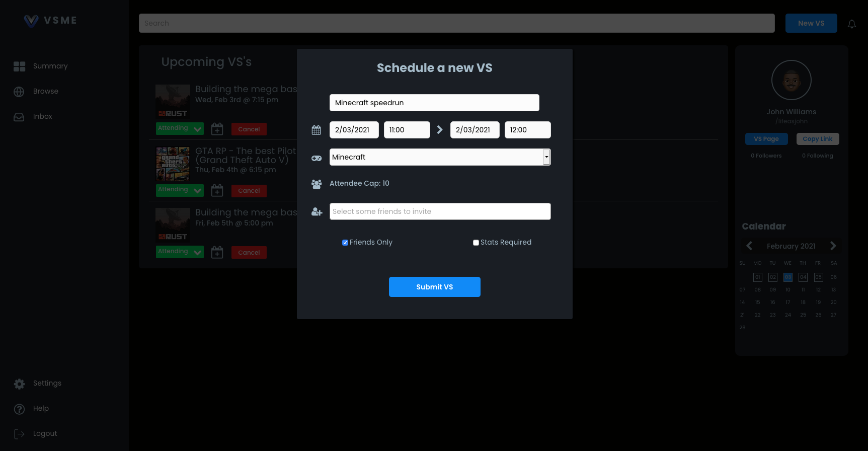Image resolution: width=868 pixels, height=451 pixels.
Task: Click the Rust thumbnail for Wed Feb 3rd event
Action: [x=173, y=101]
